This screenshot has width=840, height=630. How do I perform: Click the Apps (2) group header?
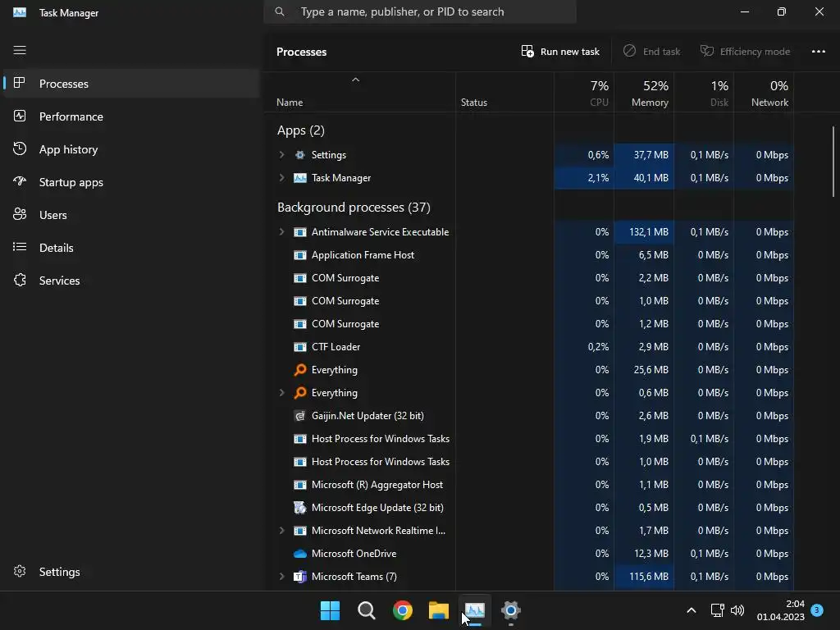click(300, 130)
